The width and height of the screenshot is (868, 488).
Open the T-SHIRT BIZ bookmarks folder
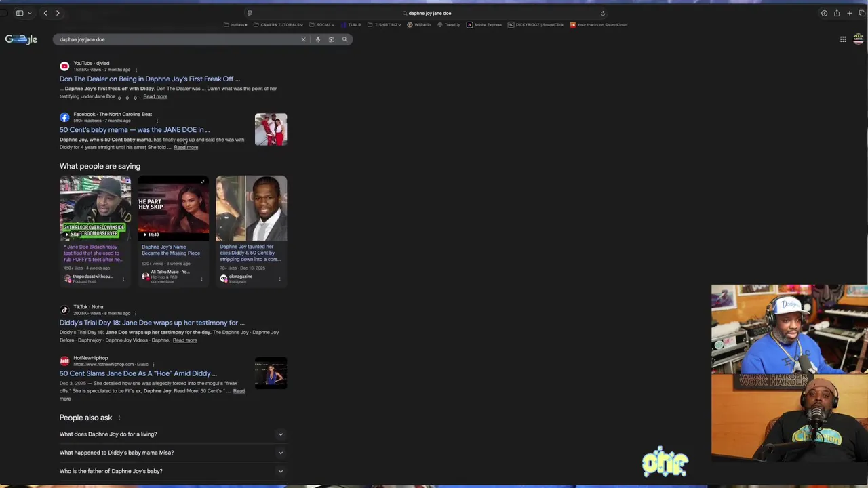pyautogui.click(x=384, y=25)
